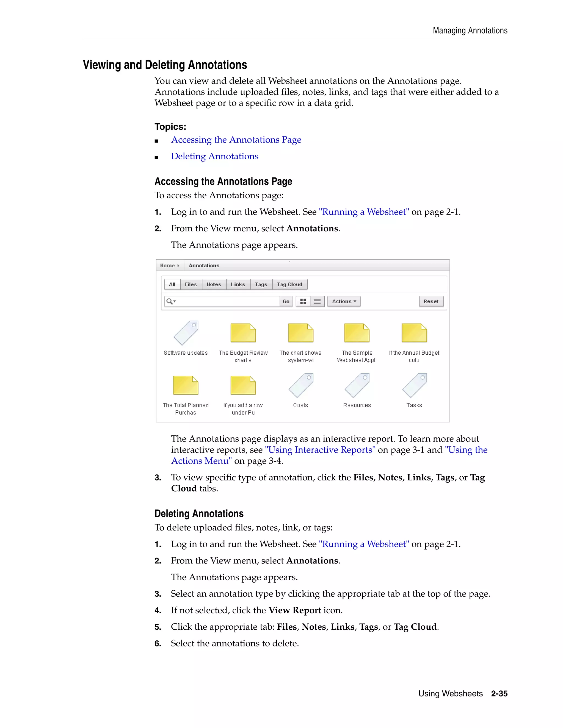This screenshot has height=728, width=563.
Task: Follow "Using the Actions Menu" link
Action: [x=330, y=455]
